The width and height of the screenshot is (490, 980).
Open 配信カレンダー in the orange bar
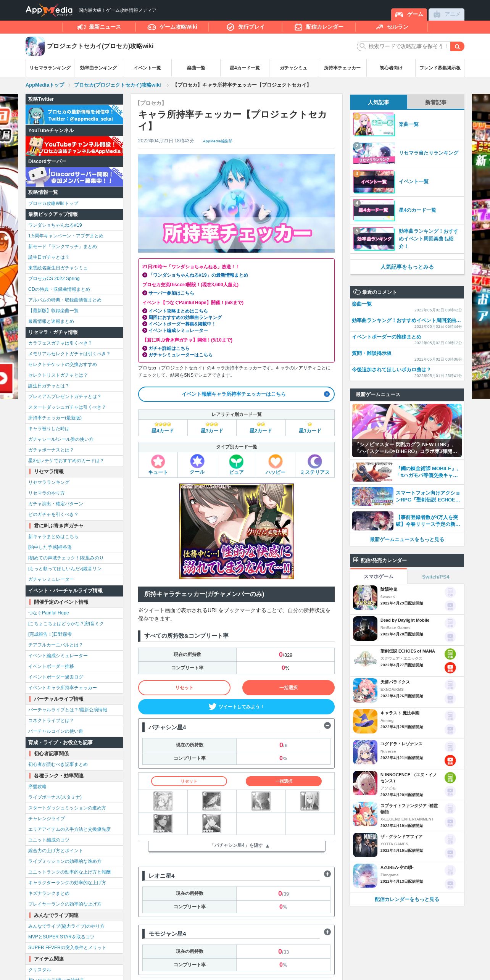(x=319, y=27)
